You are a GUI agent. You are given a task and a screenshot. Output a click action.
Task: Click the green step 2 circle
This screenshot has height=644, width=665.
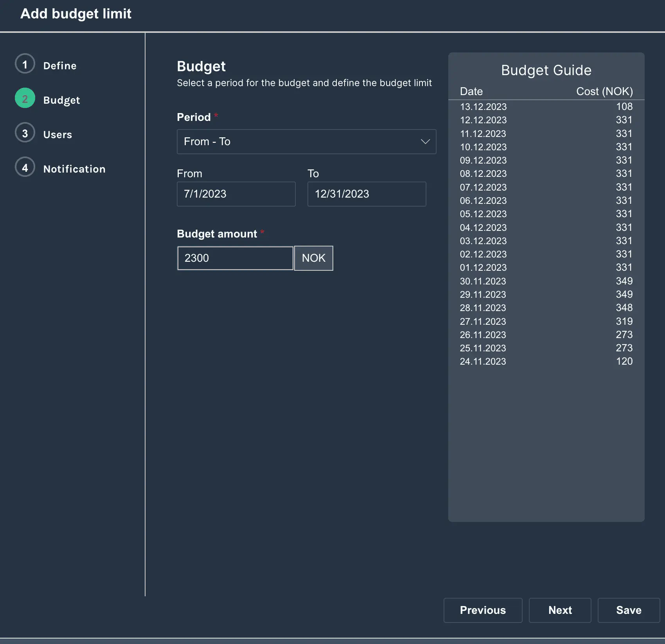tap(25, 99)
